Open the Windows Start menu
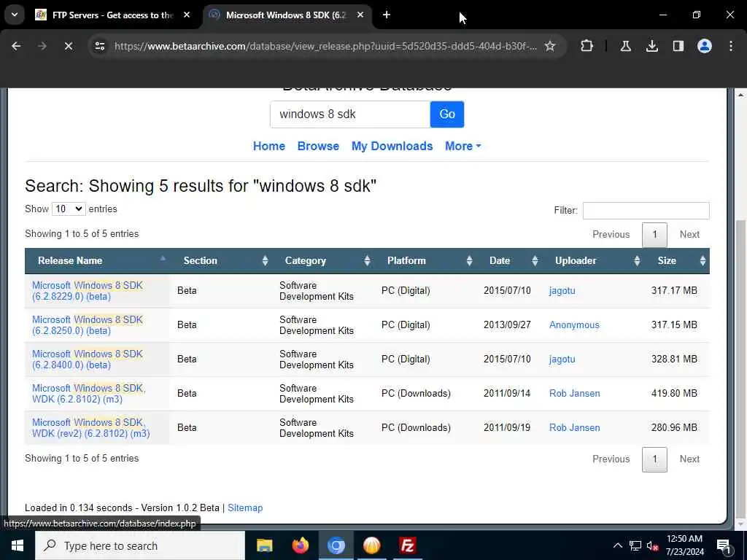 tap(18, 545)
